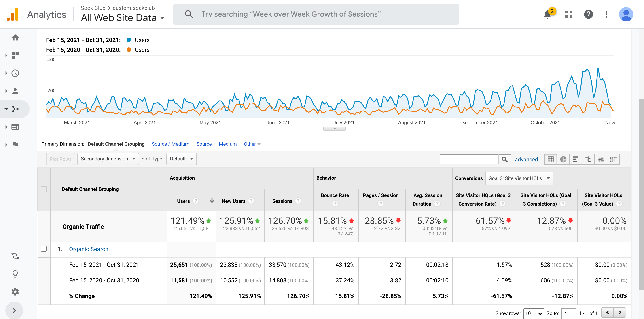Image resolution: width=644 pixels, height=319 pixels.
Task: Open the Google apps grid
Action: coord(569,15)
